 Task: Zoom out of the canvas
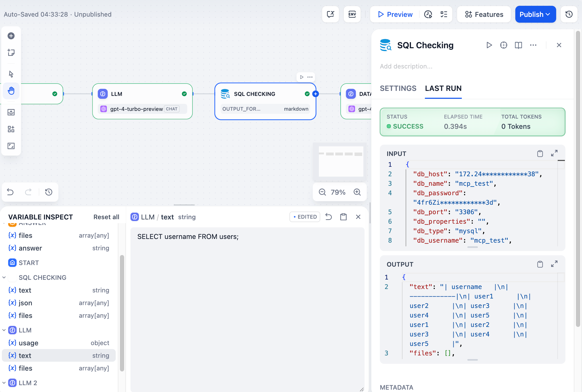pyautogui.click(x=322, y=192)
